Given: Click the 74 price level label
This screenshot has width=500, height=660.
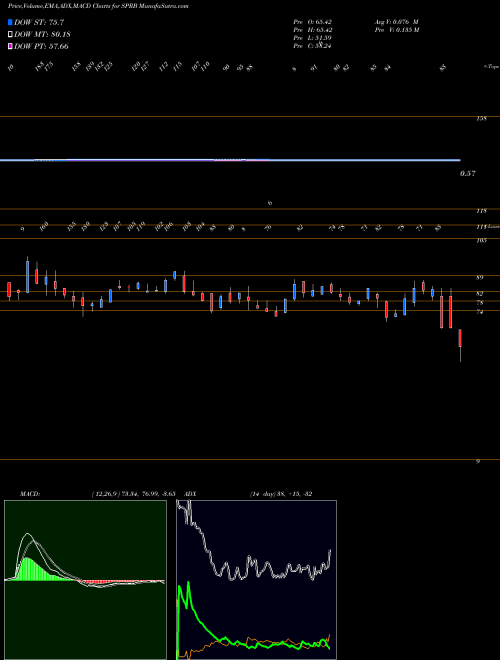Looking at the screenshot, I should click(x=480, y=312).
